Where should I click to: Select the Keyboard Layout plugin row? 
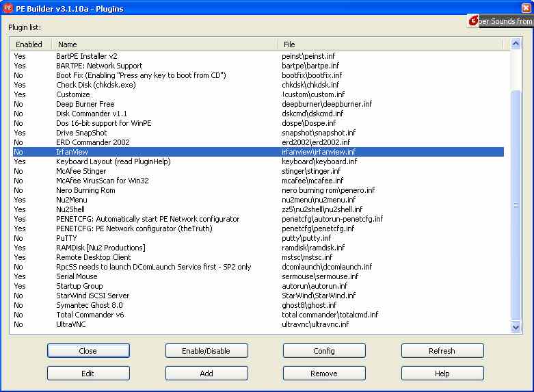(258, 161)
